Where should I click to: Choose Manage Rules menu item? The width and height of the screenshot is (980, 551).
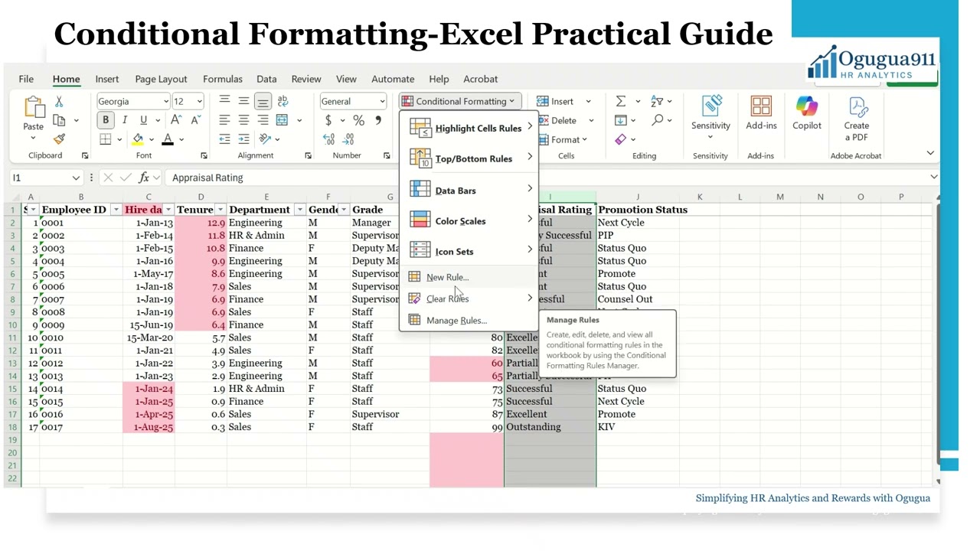(469, 320)
